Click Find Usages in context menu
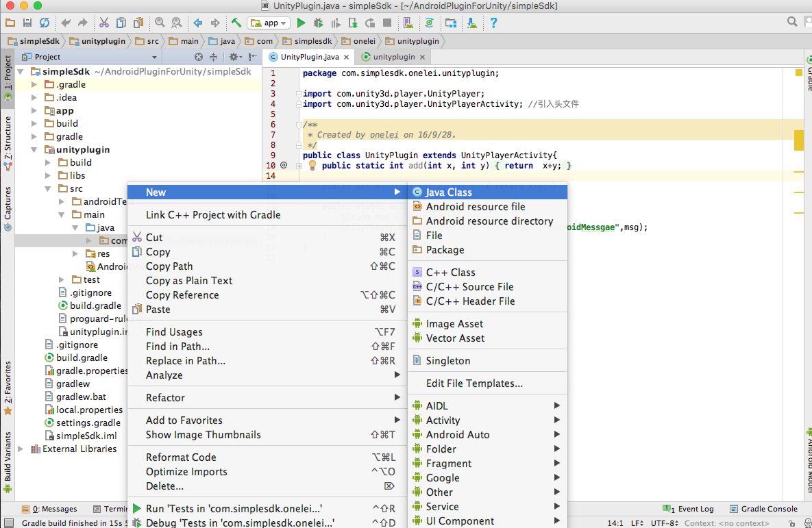 coord(267,332)
